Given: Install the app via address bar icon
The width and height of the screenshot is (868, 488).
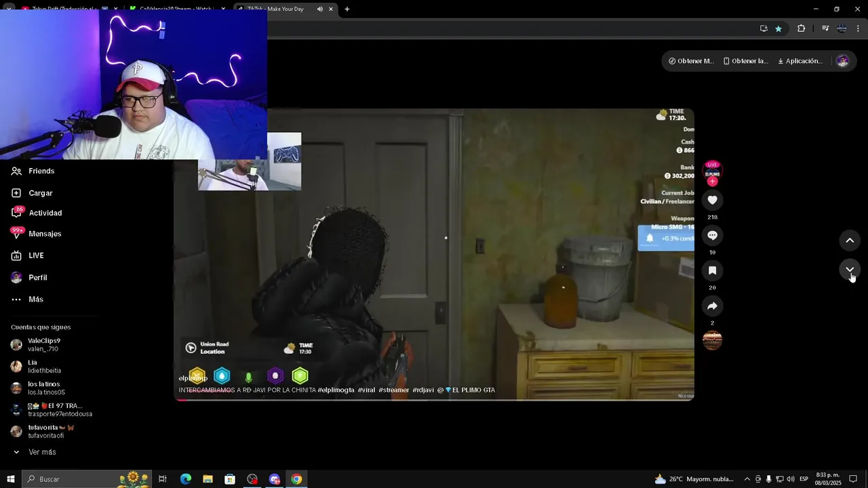Looking at the screenshot, I should click(x=764, y=28).
